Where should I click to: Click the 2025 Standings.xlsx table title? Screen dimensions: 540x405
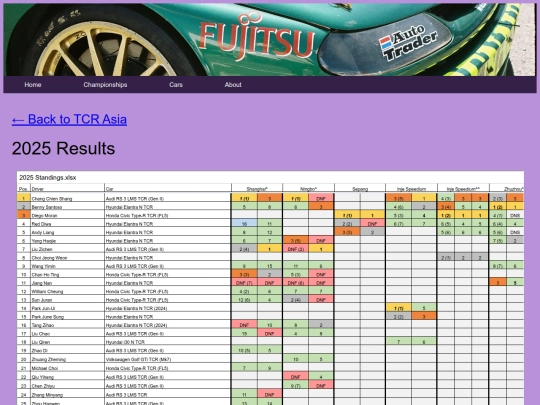click(x=48, y=178)
